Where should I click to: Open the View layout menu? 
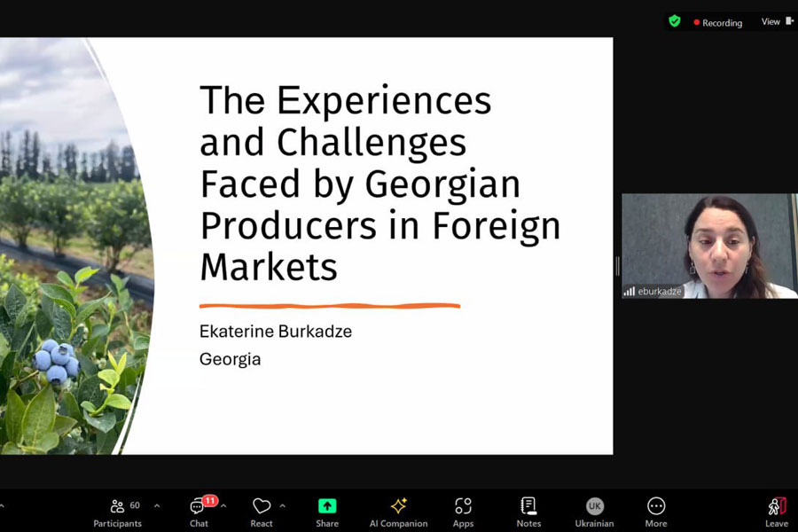tap(777, 21)
